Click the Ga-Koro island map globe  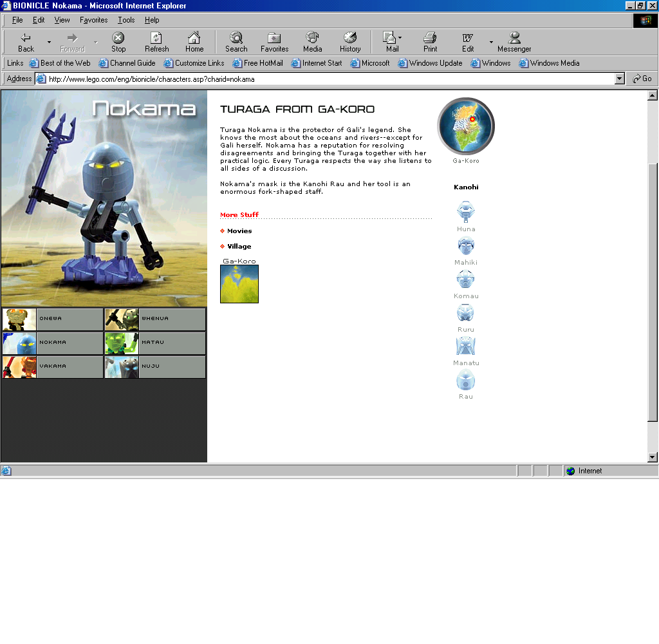[466, 126]
